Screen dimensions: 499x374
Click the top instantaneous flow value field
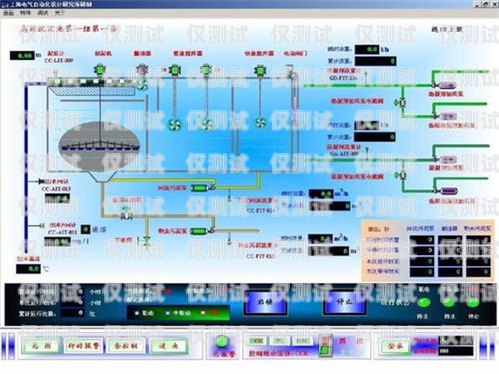[x=367, y=49]
